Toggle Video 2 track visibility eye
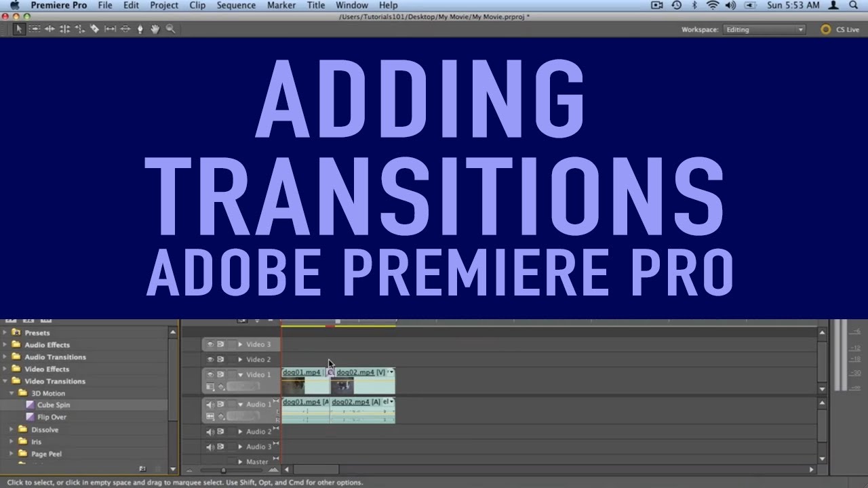 point(210,359)
